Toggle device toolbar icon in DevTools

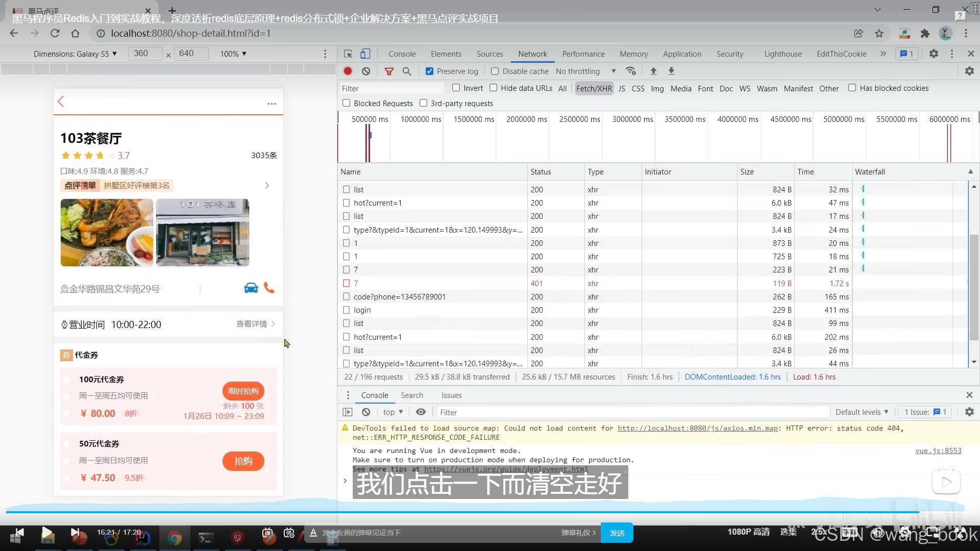click(x=365, y=54)
